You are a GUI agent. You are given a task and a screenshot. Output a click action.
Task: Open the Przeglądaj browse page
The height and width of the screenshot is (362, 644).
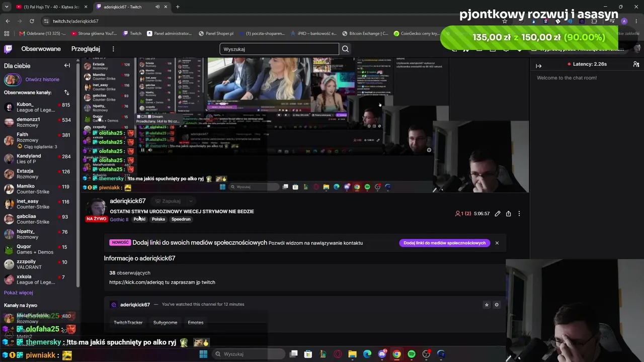(x=86, y=49)
